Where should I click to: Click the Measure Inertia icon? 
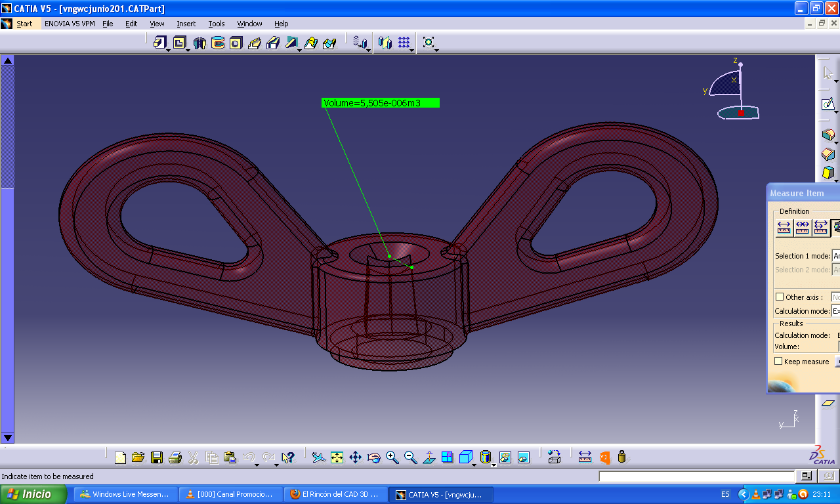[622, 457]
